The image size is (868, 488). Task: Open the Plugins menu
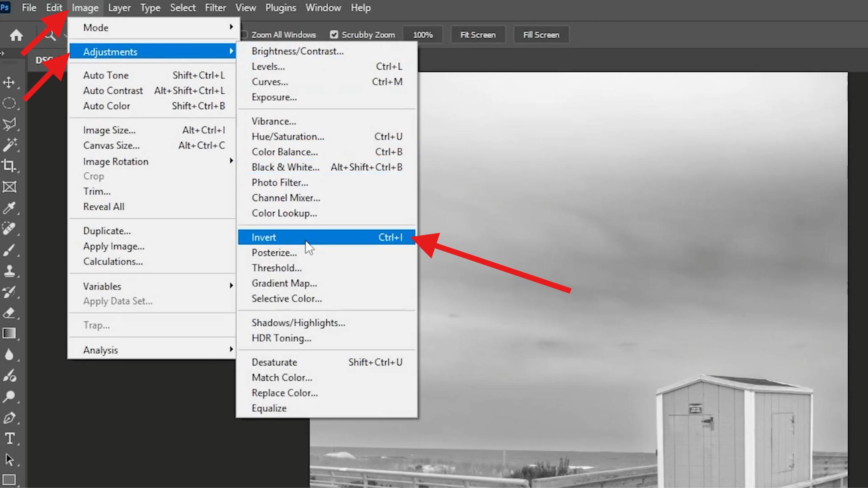pyautogui.click(x=281, y=8)
